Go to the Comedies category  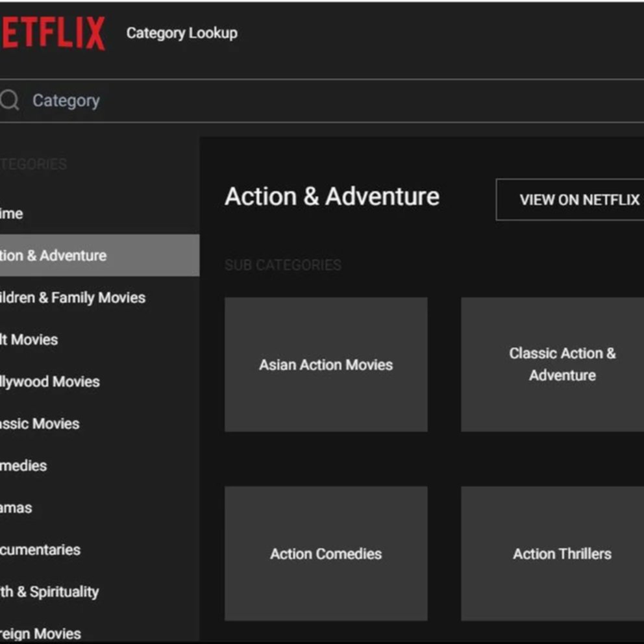[24, 466]
